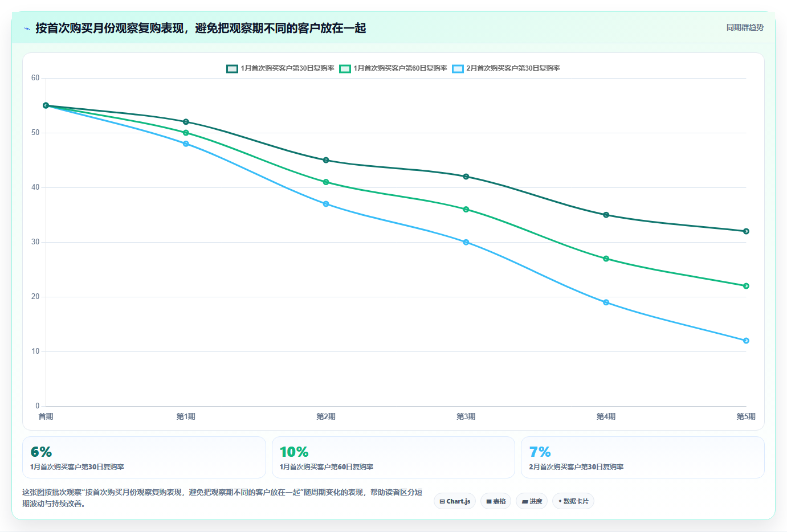Image resolution: width=787 pixels, height=532 pixels.
Task: Click the chart title 按首次购买月份观察复购表现
Action: coord(201,28)
